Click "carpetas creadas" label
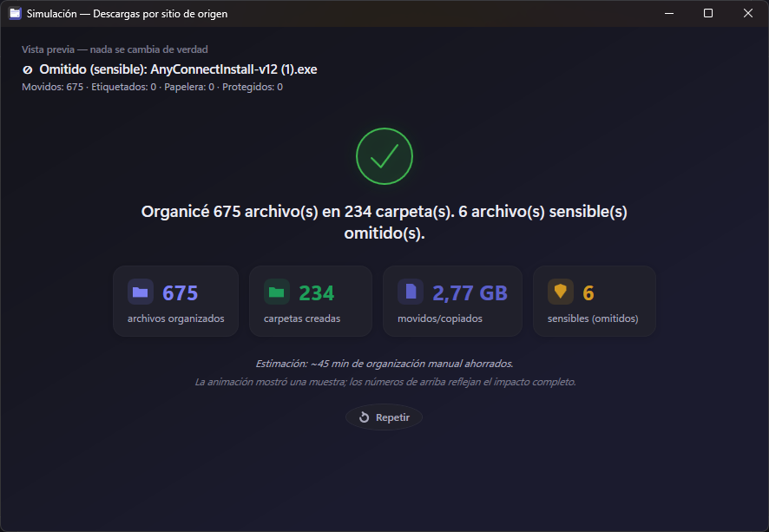 click(x=302, y=319)
